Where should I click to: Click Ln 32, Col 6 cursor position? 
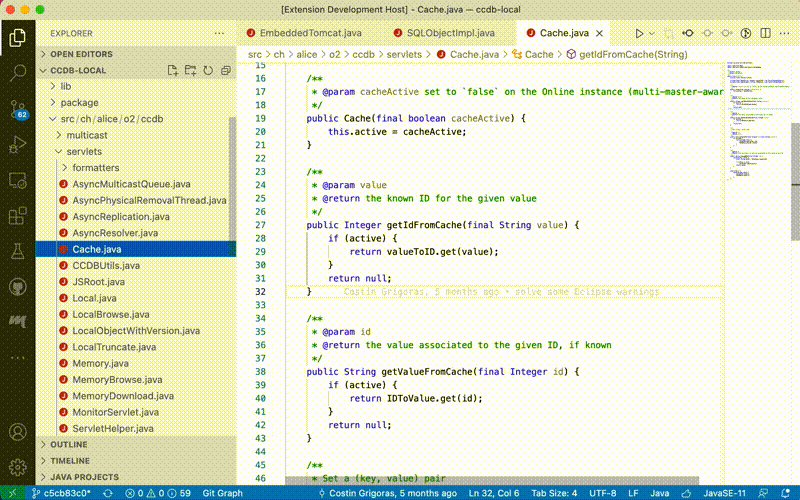494,493
